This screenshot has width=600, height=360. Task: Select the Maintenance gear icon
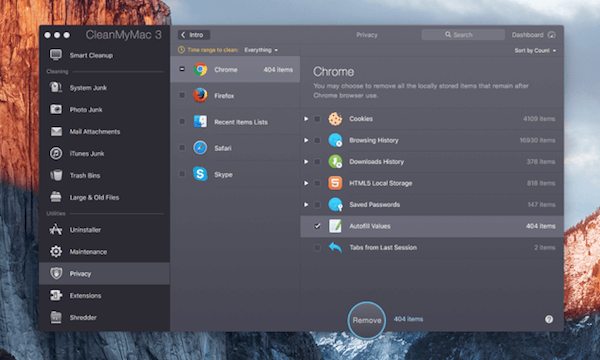pyautogui.click(x=56, y=251)
